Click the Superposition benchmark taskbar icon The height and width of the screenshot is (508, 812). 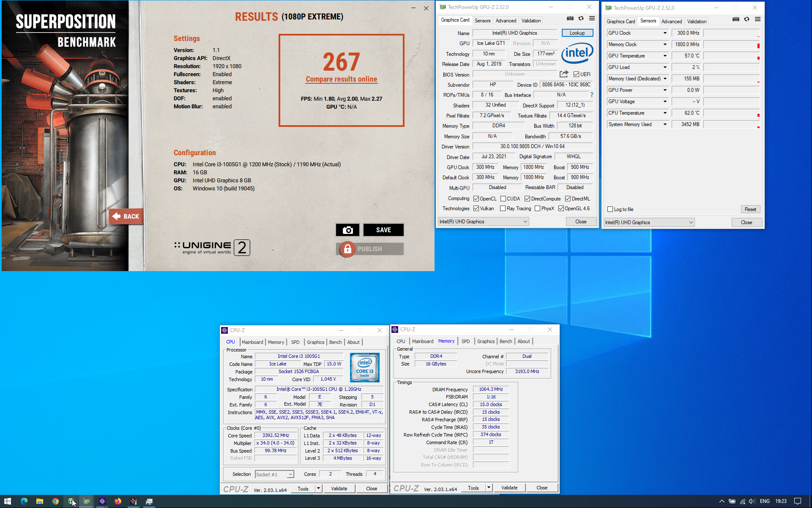[x=134, y=501]
